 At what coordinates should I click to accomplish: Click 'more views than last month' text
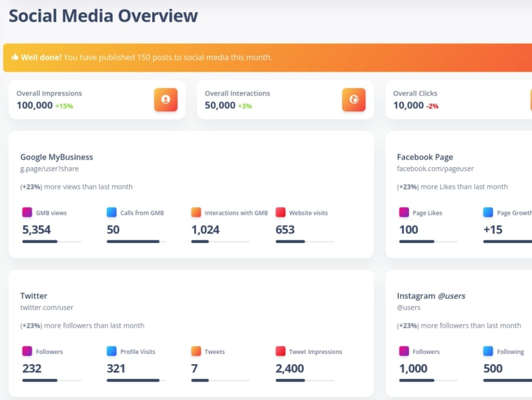click(88, 187)
